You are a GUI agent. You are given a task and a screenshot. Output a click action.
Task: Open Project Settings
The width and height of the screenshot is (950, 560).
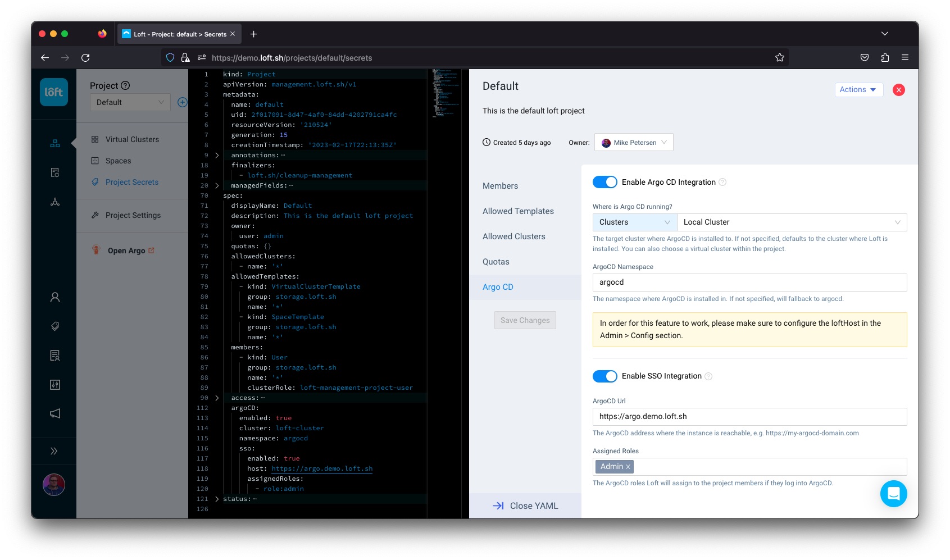tap(133, 215)
